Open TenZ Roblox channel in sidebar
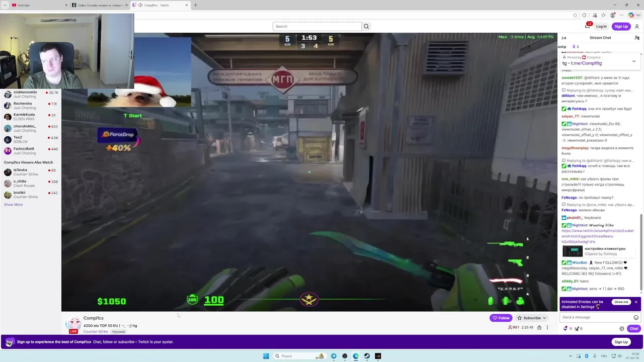 pyautogui.click(x=31, y=140)
